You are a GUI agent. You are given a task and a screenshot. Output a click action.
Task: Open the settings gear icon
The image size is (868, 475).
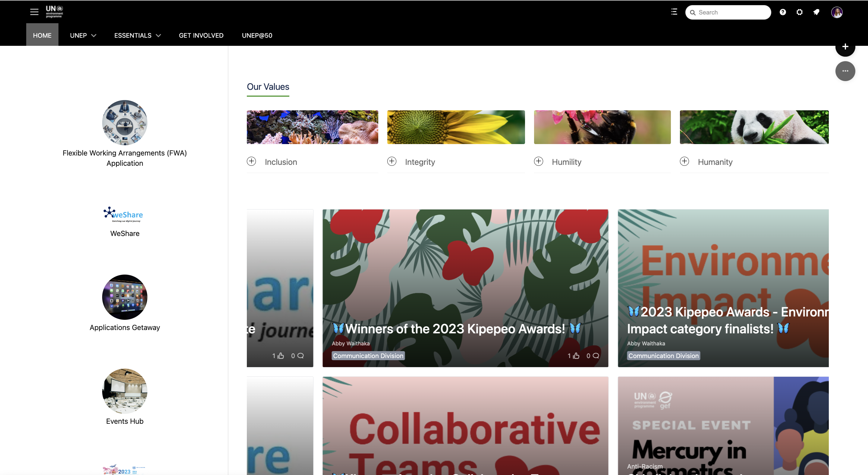[x=799, y=12]
